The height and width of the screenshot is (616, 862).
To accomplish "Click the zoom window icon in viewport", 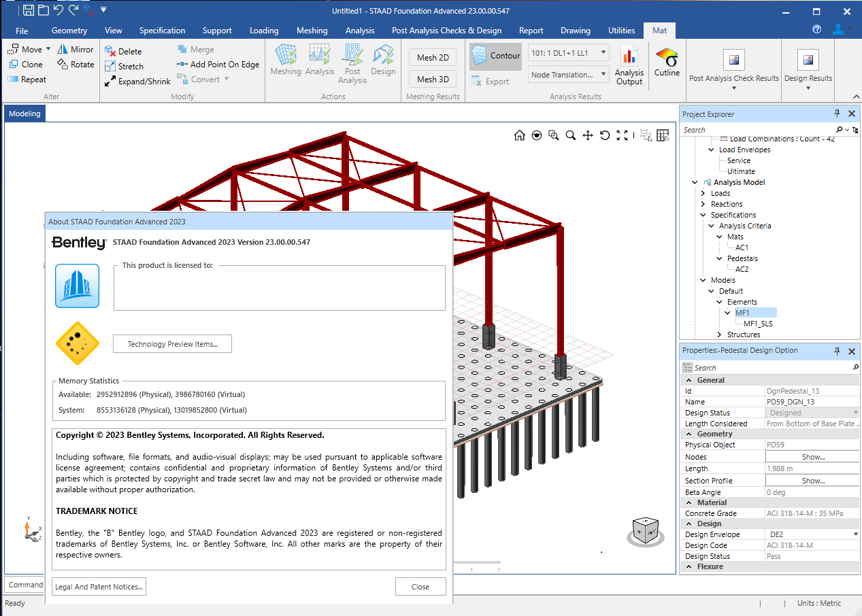I will [x=554, y=135].
